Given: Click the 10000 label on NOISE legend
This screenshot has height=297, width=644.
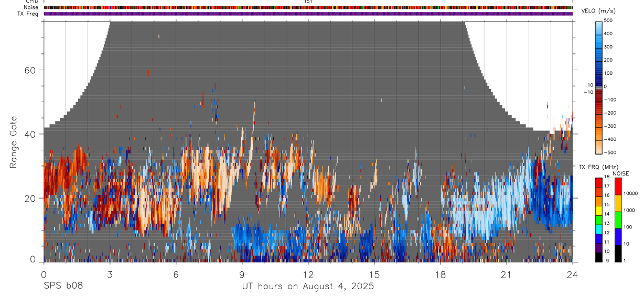Looking at the screenshot, I should click(x=631, y=193).
